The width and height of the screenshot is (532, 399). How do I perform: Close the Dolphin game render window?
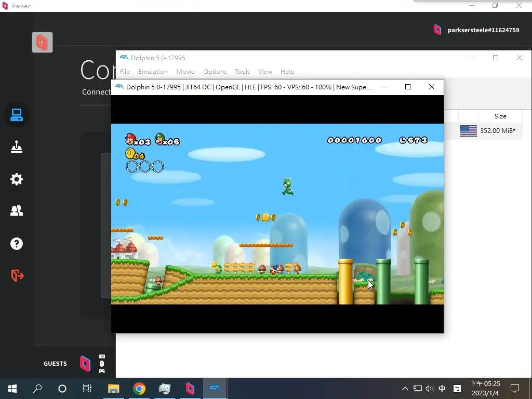click(432, 87)
